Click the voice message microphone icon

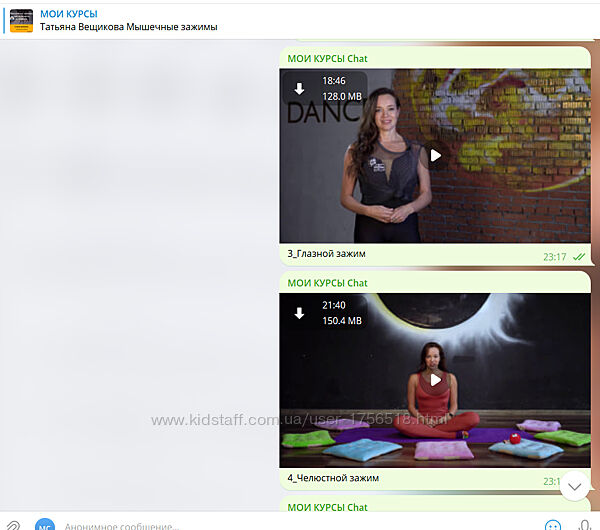[x=585, y=525]
